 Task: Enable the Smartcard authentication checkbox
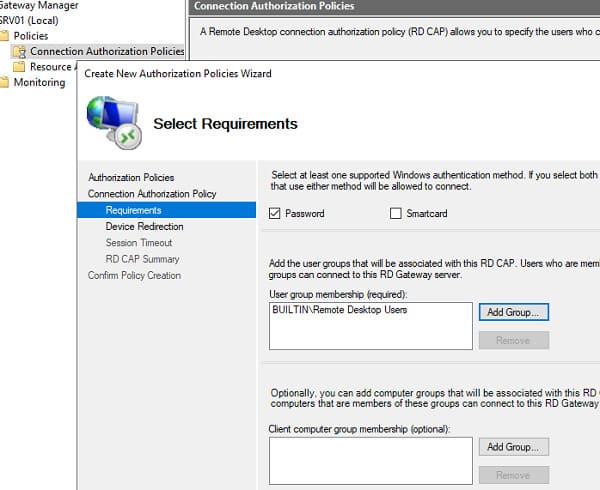396,214
